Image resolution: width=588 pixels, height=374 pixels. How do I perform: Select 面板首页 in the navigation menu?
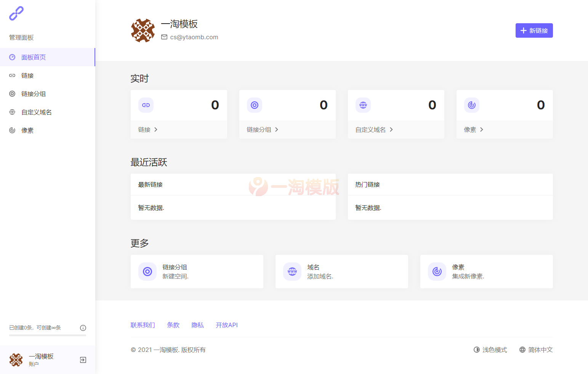pos(33,57)
